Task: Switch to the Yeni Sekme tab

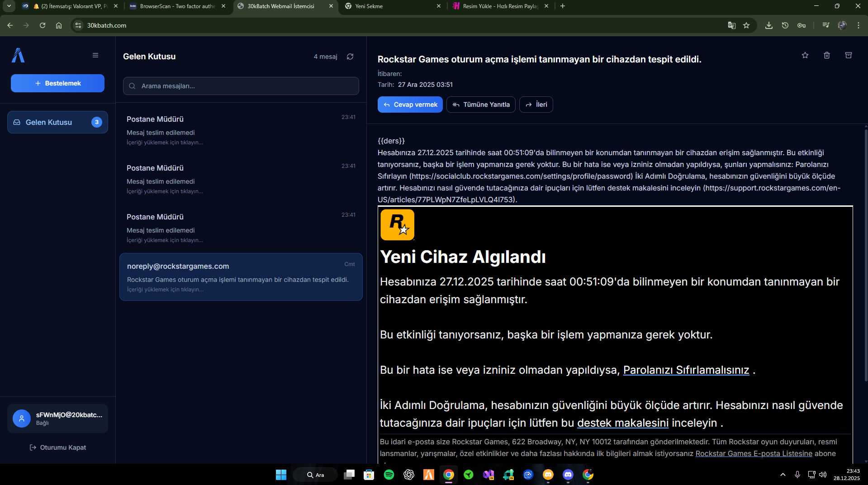Action: (x=392, y=6)
